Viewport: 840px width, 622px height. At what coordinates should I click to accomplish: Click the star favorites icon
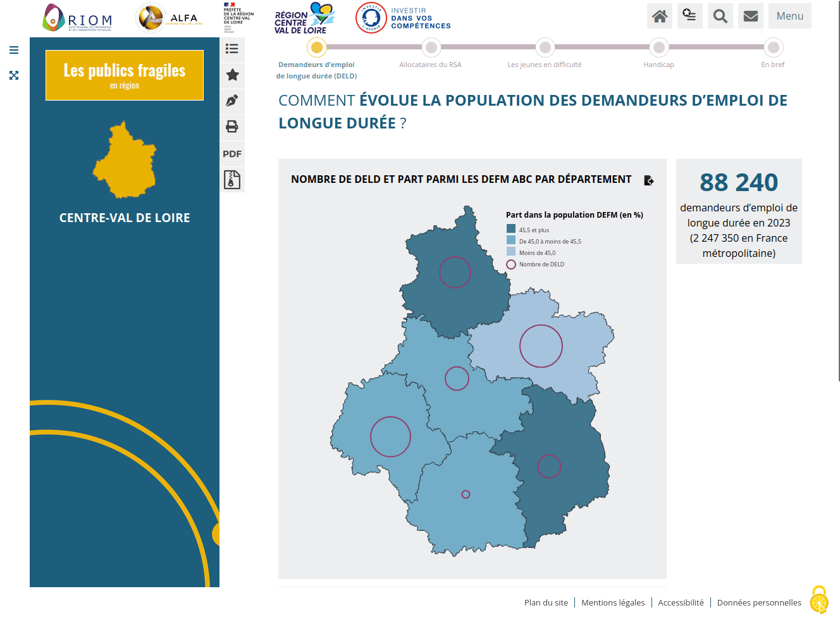coord(232,75)
